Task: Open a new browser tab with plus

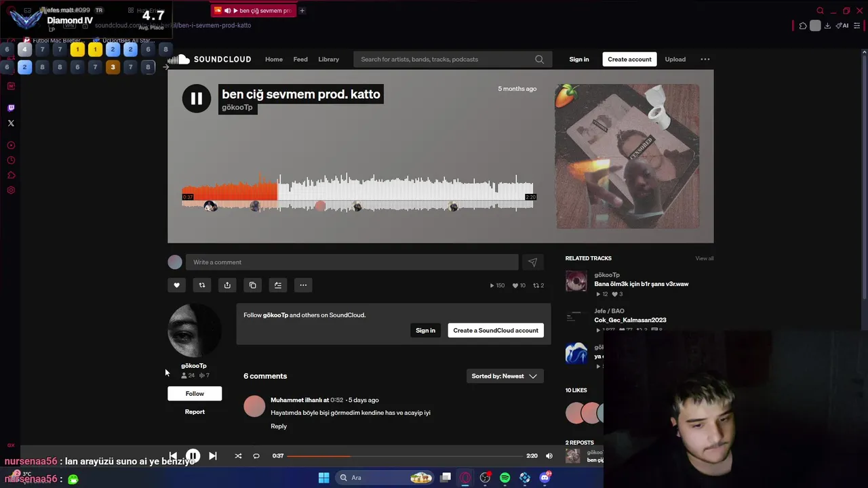Action: 302,10
